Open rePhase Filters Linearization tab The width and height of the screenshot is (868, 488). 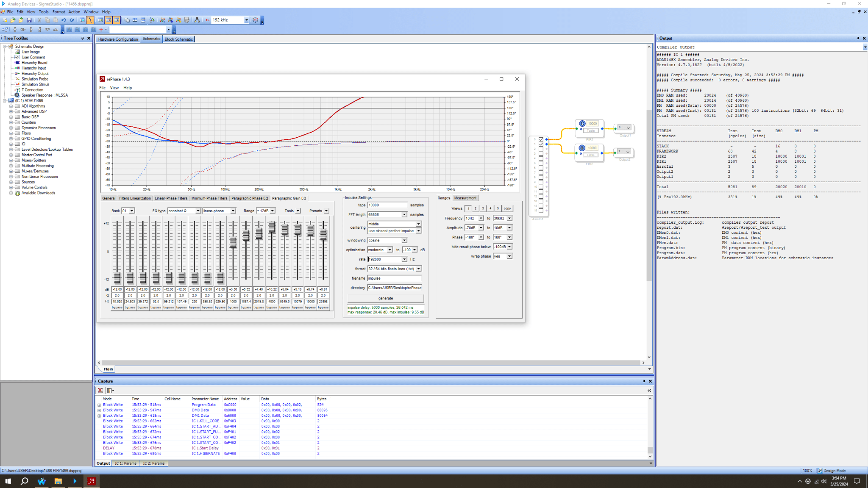135,198
